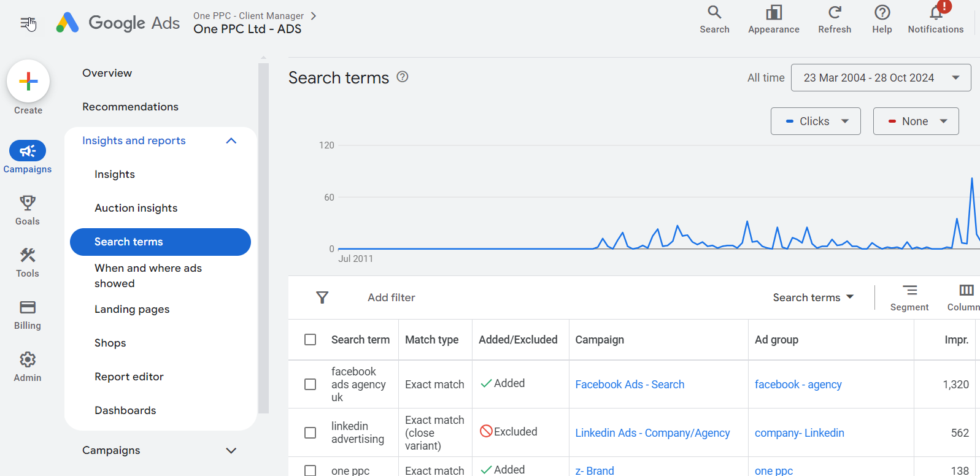Open facebook - agency ad group link
The image size is (980, 476).
coord(798,385)
